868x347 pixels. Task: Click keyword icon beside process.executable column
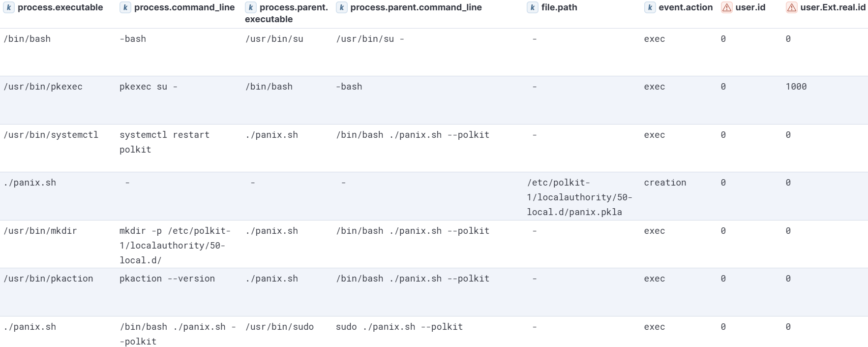(9, 7)
